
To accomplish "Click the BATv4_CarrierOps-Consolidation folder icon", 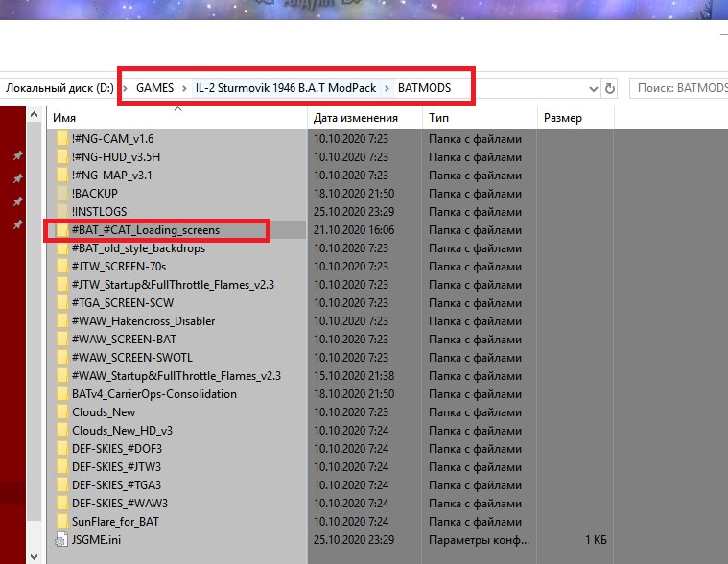I will point(62,393).
